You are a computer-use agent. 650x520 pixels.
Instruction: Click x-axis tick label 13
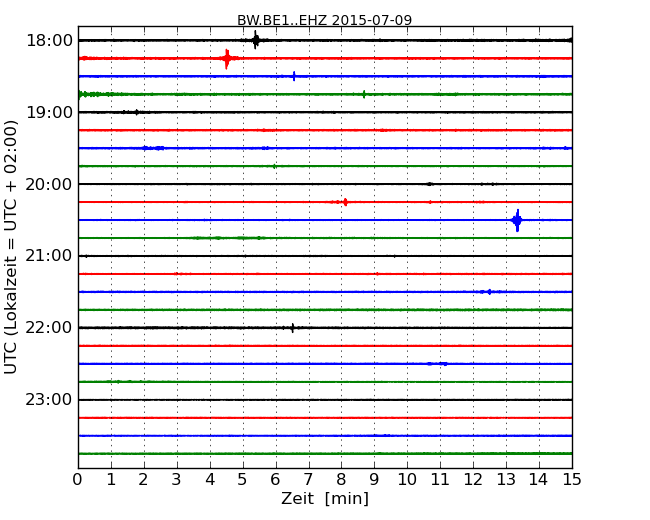coord(506,480)
